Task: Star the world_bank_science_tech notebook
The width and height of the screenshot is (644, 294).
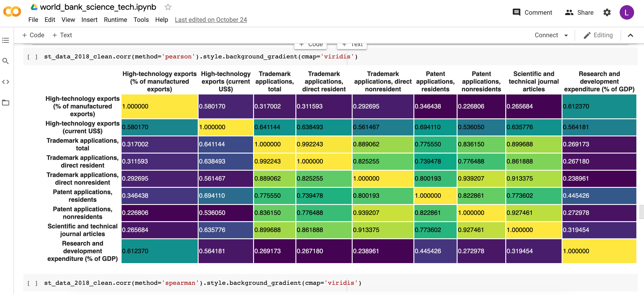Action: [x=168, y=7]
